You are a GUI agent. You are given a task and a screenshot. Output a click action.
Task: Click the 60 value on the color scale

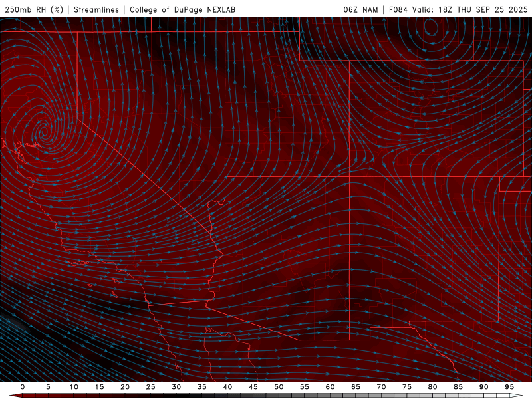point(330,387)
